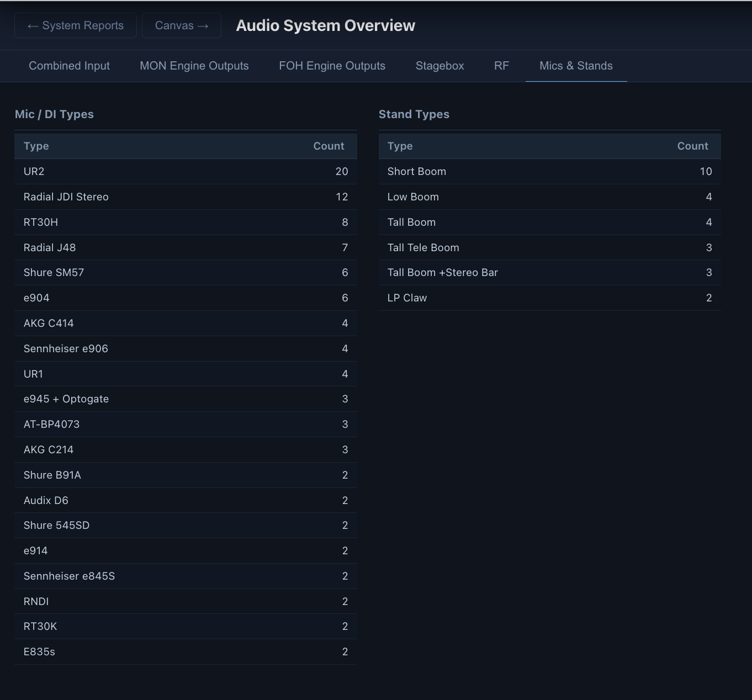Select the FOH Engine Outputs tab
Screen dimensions: 752x700
point(332,66)
